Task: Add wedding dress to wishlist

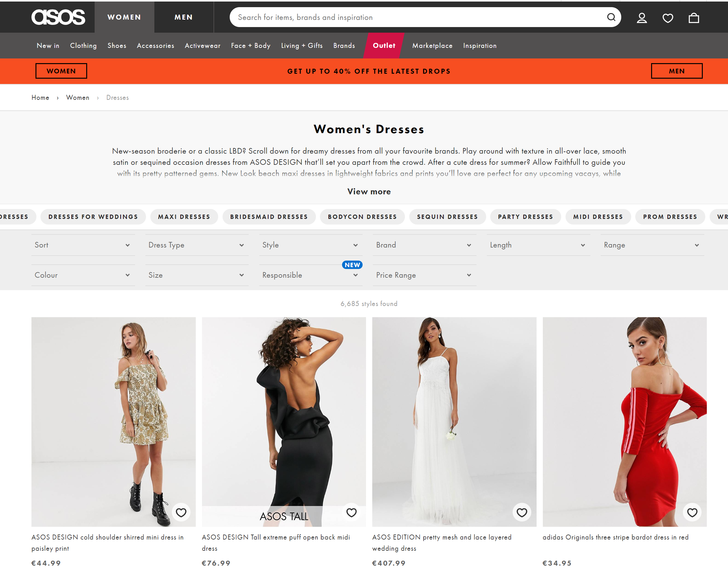Action: 522,512
